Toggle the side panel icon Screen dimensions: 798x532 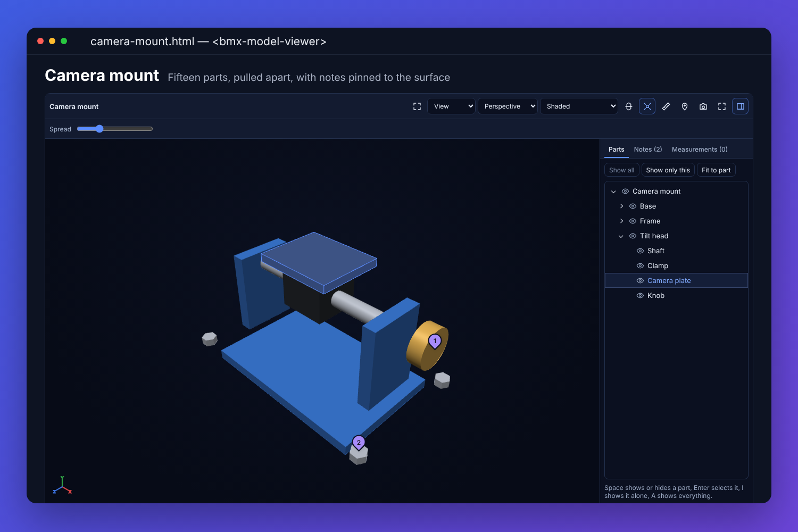(x=740, y=106)
